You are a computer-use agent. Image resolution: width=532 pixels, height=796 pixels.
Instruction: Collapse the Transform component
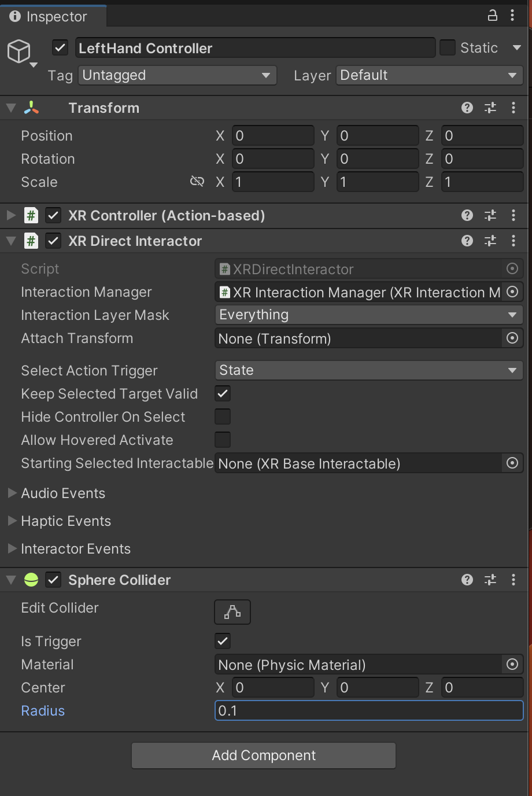(11, 108)
